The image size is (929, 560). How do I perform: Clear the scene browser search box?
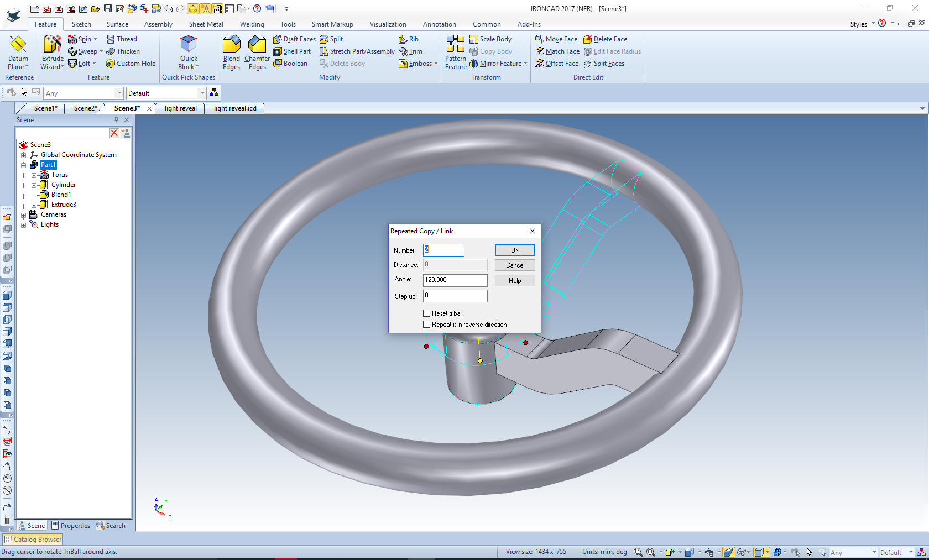(114, 133)
